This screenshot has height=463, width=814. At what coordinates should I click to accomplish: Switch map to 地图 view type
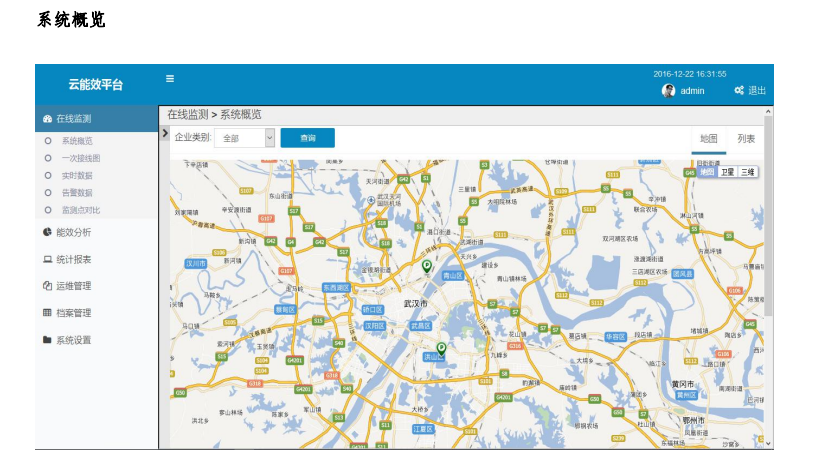tap(707, 172)
